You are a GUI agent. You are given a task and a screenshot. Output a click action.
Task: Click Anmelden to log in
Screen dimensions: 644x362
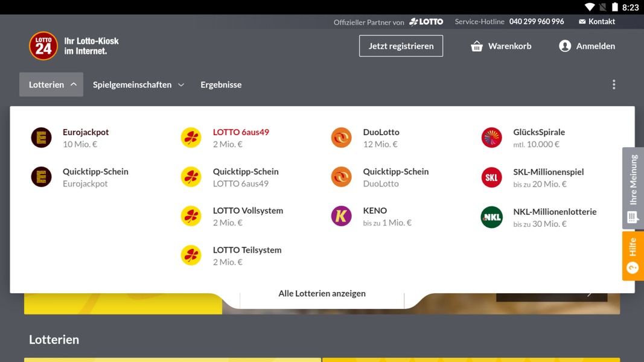(x=587, y=46)
